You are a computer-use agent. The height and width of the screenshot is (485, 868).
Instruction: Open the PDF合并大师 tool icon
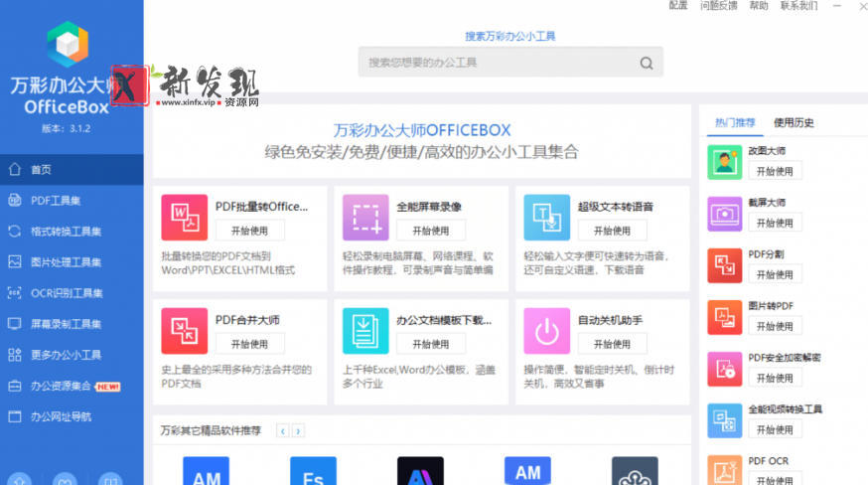(x=185, y=331)
